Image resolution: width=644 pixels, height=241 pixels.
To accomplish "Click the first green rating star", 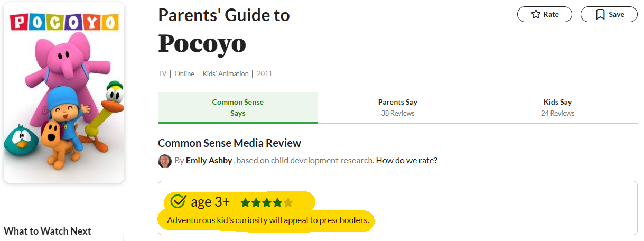I will click(245, 202).
